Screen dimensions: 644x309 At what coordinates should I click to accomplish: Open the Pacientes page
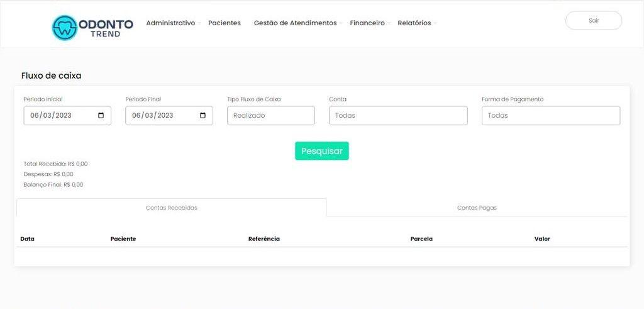[x=225, y=23]
